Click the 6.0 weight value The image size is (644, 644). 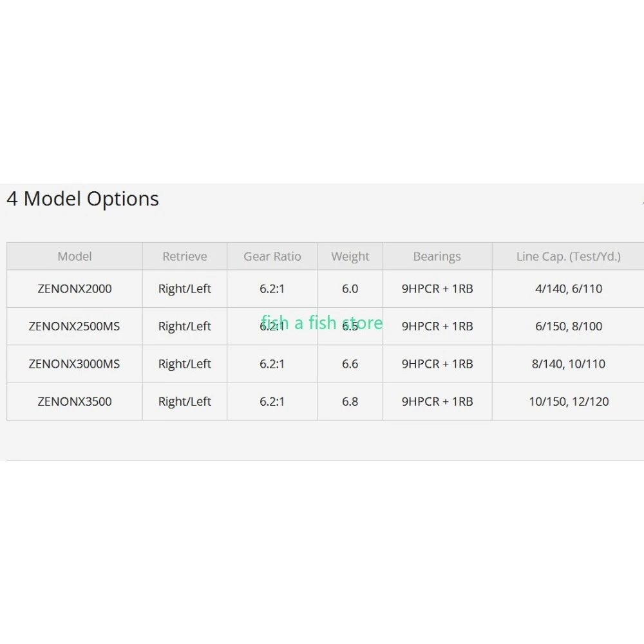(350, 289)
